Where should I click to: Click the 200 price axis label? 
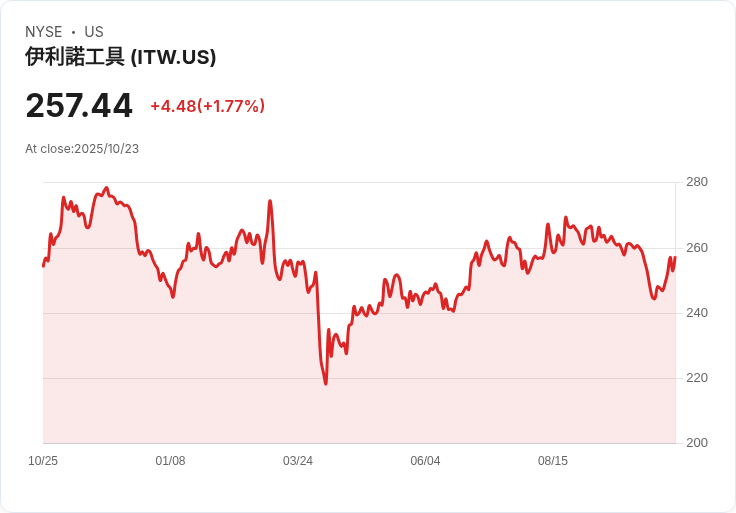coord(697,443)
